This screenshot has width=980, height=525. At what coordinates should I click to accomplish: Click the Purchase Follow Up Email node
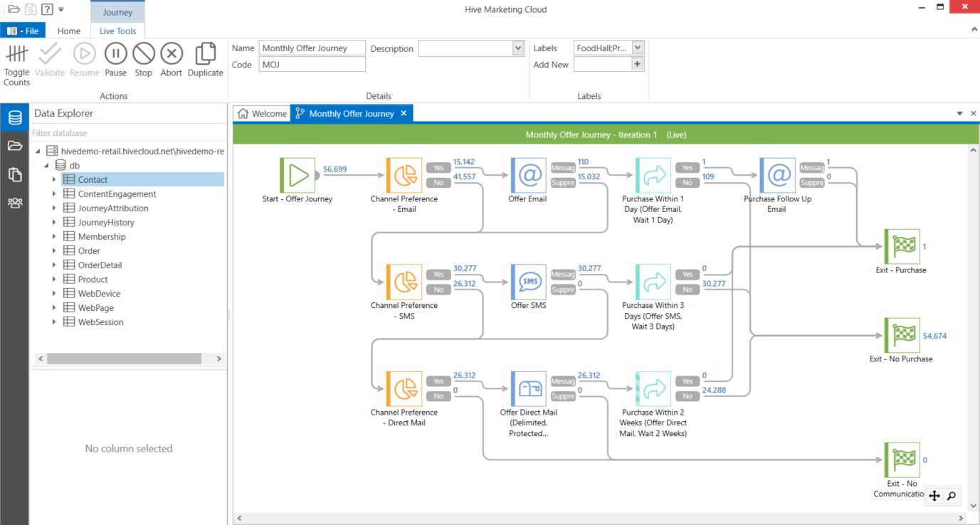click(777, 175)
